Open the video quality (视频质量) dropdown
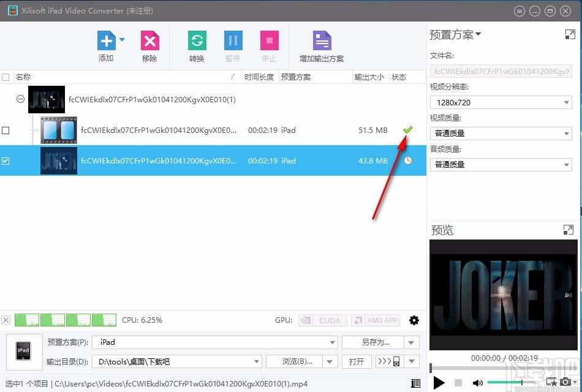Screen dimensions: 582x392 501,134
